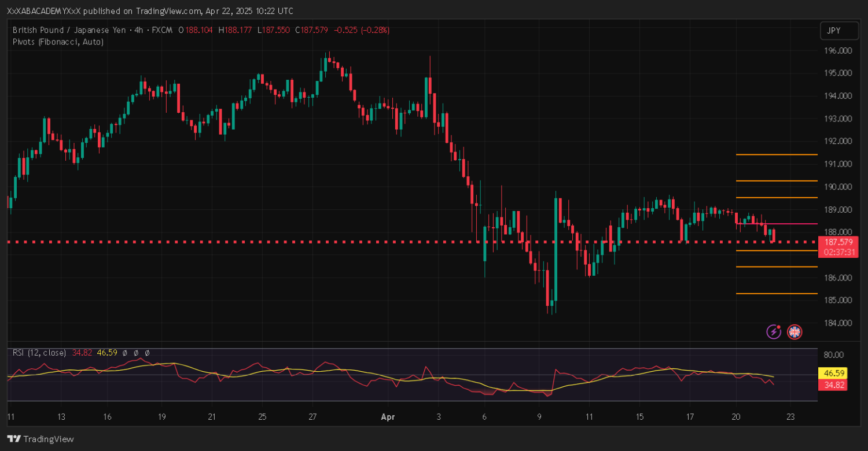Click the yellow 46.59 RSI value label
Image resolution: width=868 pixels, height=451 pixels.
(x=832, y=374)
